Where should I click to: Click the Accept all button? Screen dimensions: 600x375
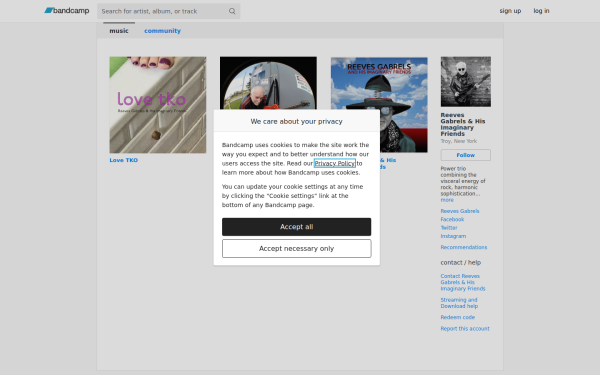click(x=296, y=227)
